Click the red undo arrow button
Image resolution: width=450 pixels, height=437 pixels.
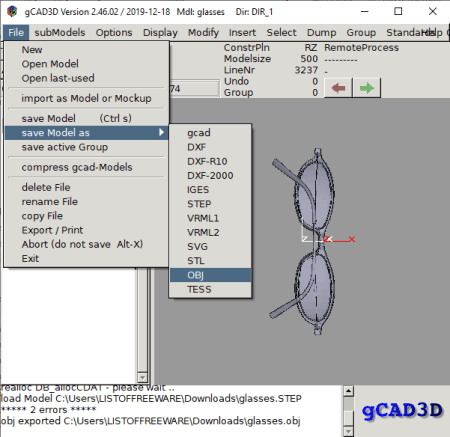pos(338,88)
